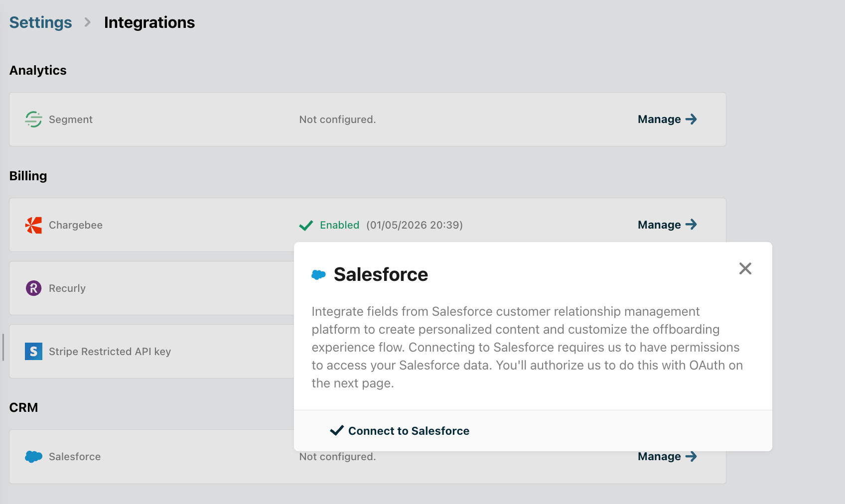Click the green Enabled checkmark for Chargebee

(306, 226)
